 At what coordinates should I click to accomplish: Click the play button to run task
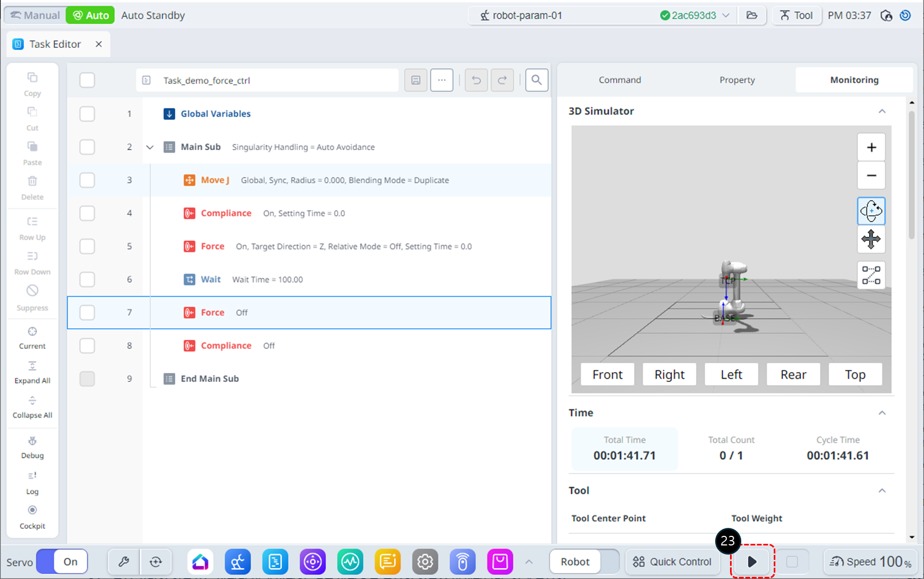(752, 561)
